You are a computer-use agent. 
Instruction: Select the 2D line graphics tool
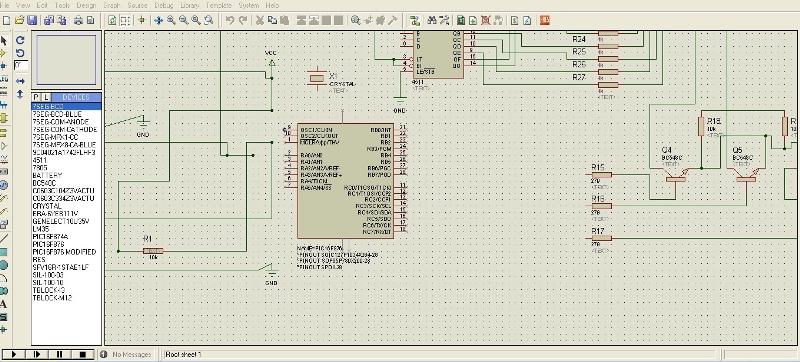tap(4, 238)
